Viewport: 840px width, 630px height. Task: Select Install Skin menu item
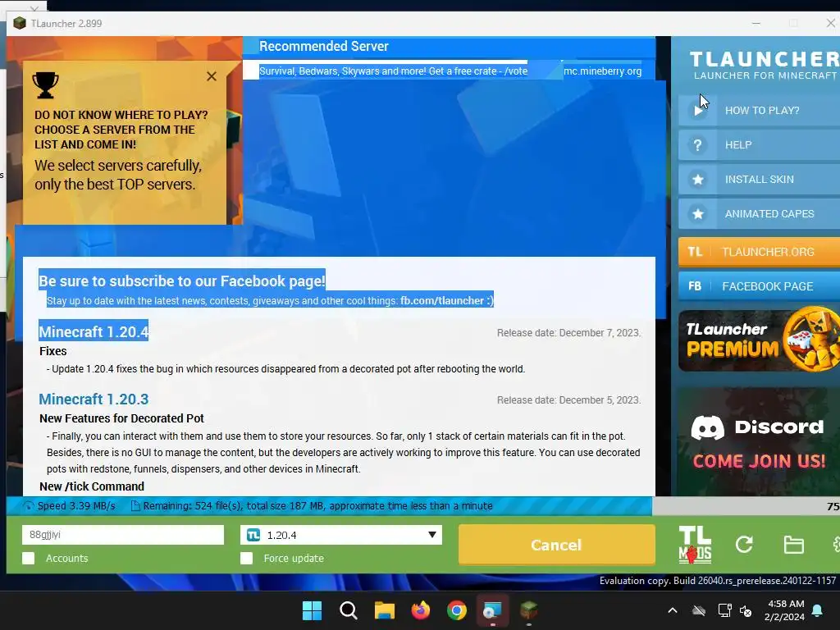(x=759, y=180)
